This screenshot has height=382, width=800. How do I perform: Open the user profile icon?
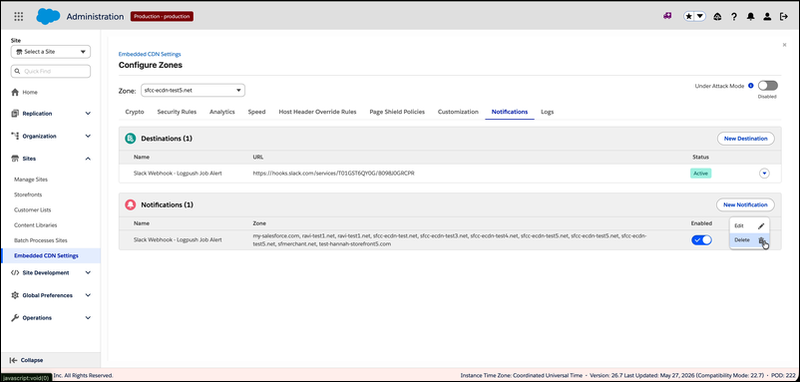pyautogui.click(x=767, y=16)
